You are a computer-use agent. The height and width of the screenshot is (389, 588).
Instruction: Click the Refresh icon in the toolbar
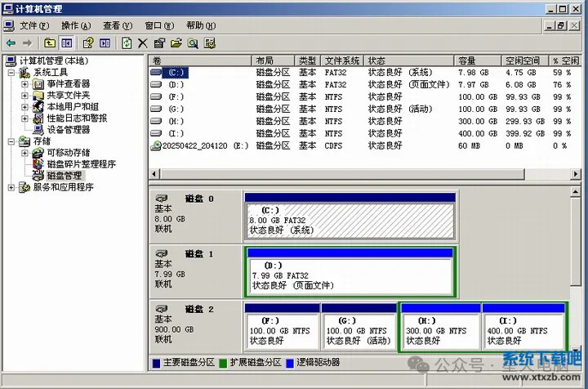[127, 42]
